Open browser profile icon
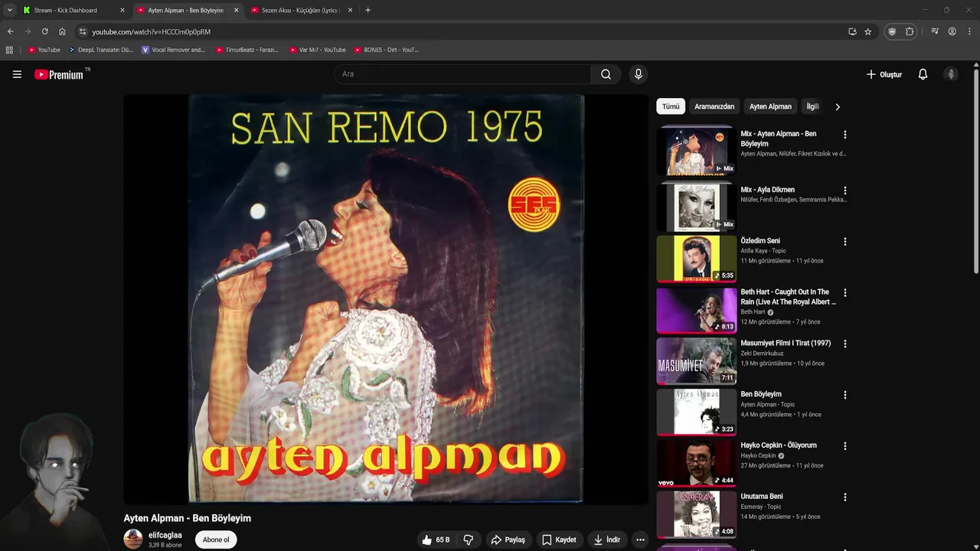The image size is (980, 551). point(952,31)
